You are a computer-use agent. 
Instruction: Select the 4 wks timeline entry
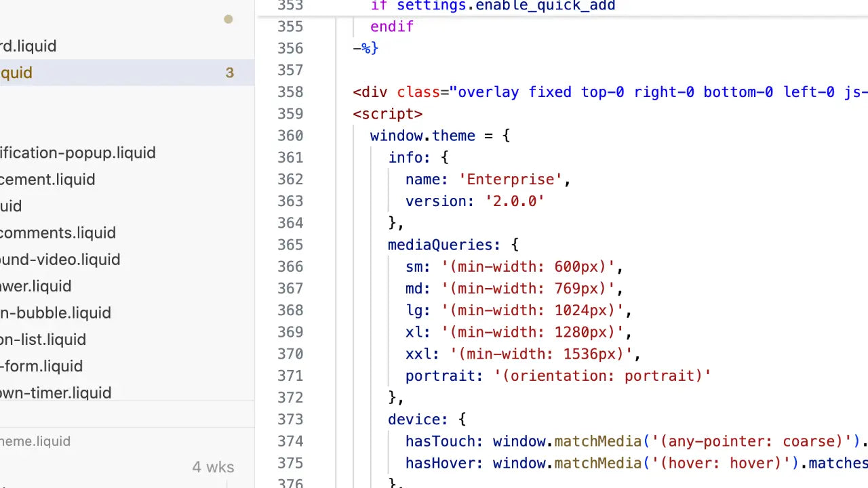pos(213,467)
